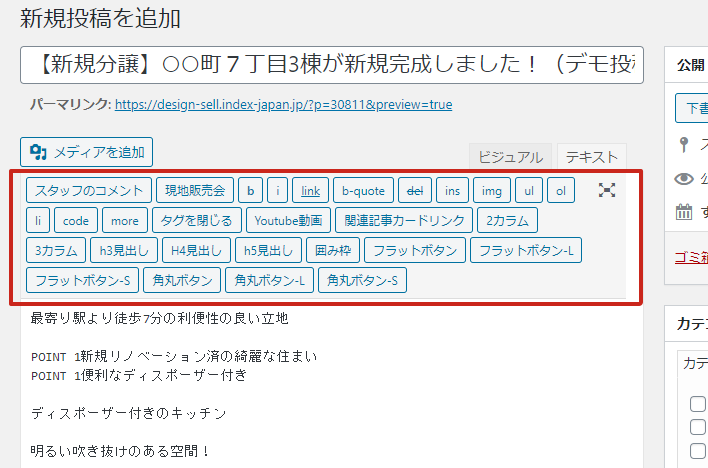
Task: Click the 2カラム layout button
Action: coord(507,220)
